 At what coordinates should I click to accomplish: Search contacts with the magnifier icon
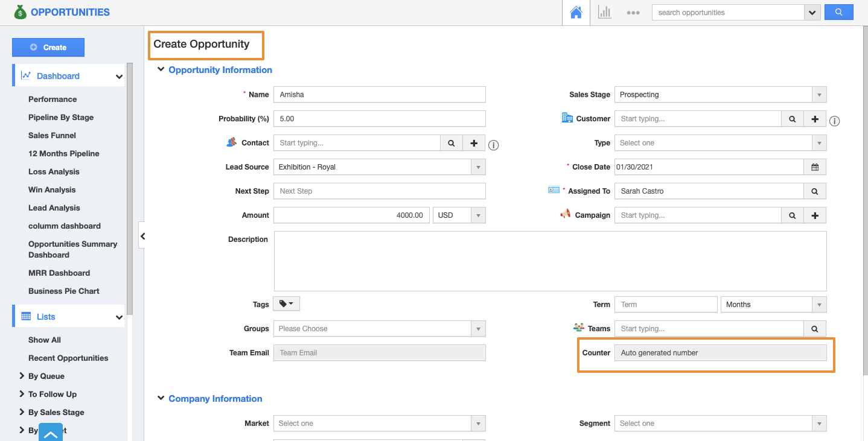pos(452,143)
